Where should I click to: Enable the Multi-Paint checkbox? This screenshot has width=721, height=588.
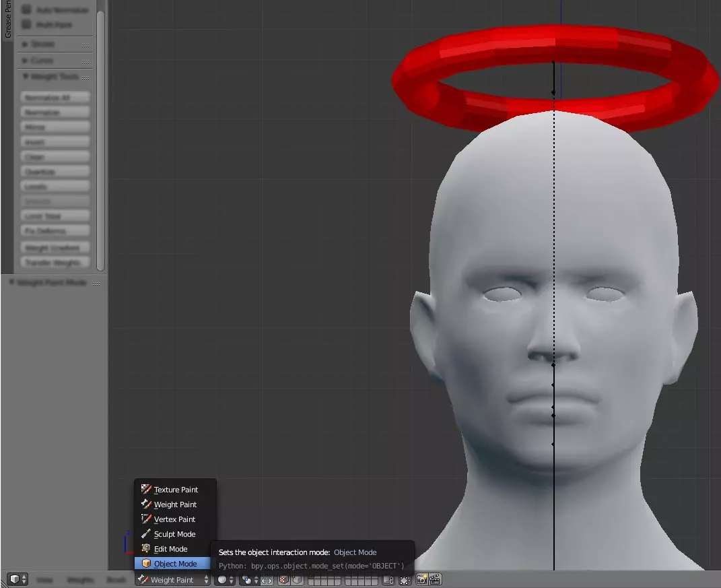27,25
